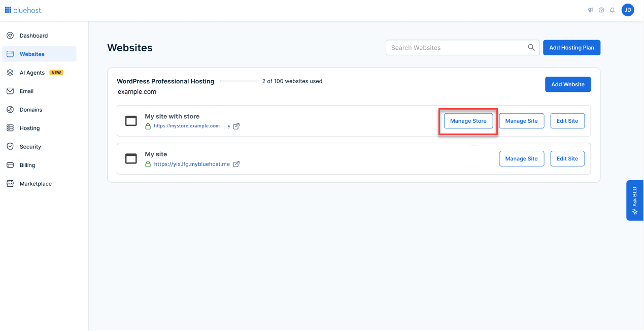Image resolution: width=644 pixels, height=332 pixels.
Task: Click the Manage Store button
Action: (468, 121)
